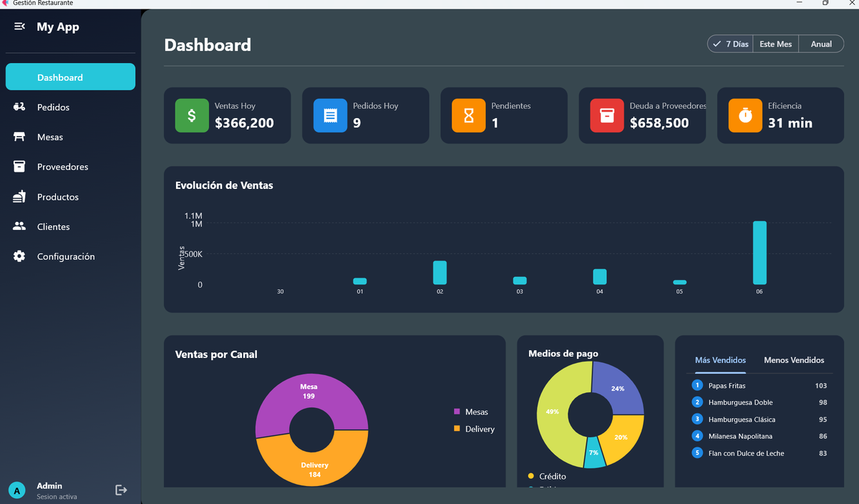Open Configuración gear icon

(x=19, y=256)
